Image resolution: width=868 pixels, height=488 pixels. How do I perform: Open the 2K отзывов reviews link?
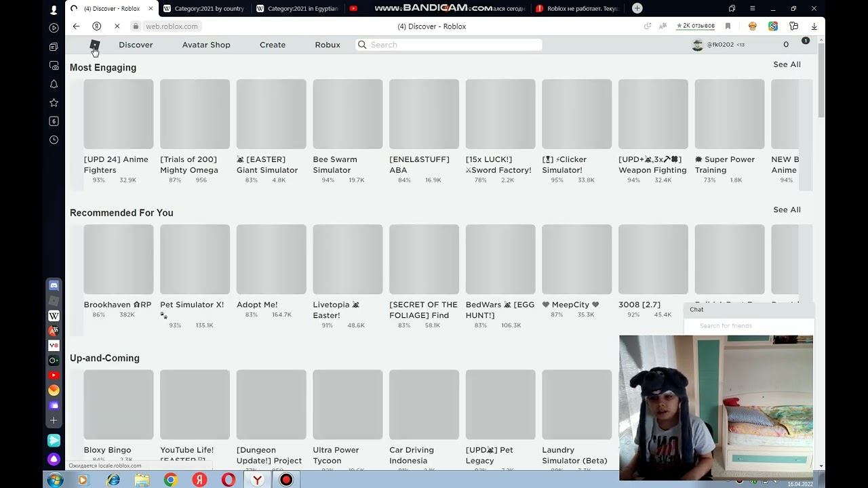pos(696,26)
